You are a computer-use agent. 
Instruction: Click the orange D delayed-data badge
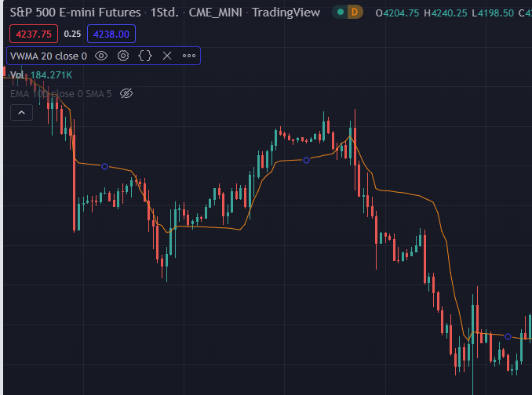[x=355, y=13]
